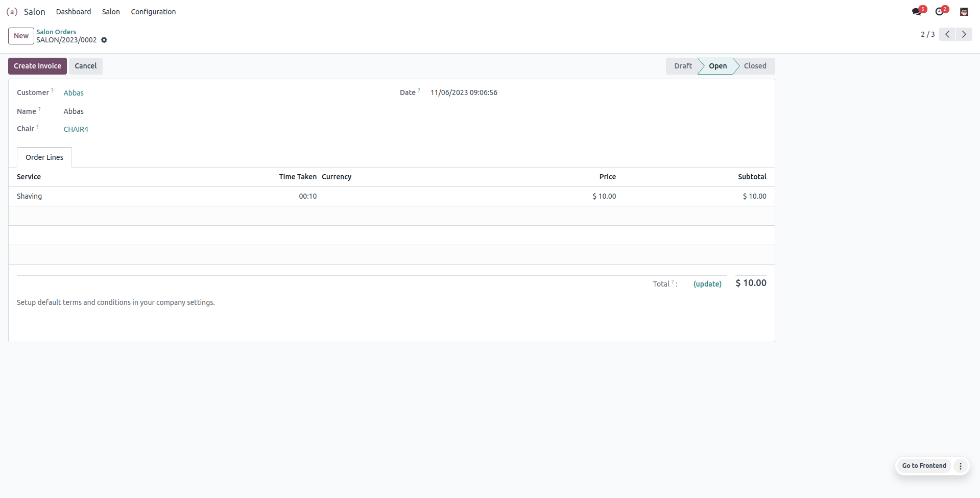
Task: Open the Configuration menu
Action: (153, 12)
